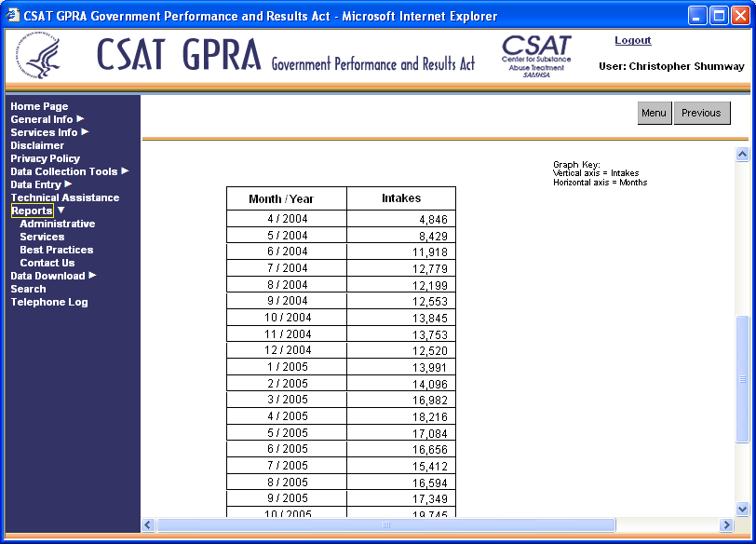Screen dimensions: 756x544
Task: Click the horizontal scrollbar right arrow
Action: pyautogui.click(x=725, y=525)
